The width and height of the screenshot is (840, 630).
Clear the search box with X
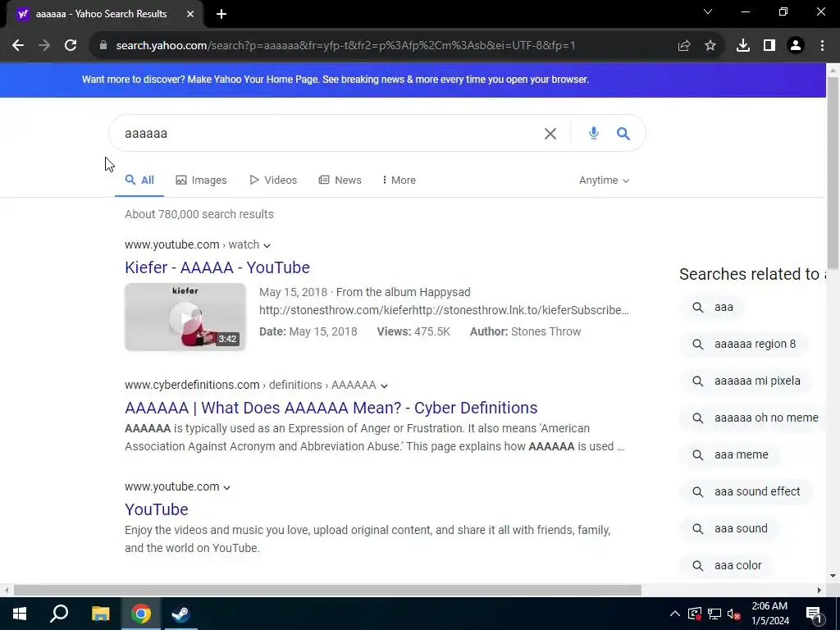pyautogui.click(x=550, y=134)
